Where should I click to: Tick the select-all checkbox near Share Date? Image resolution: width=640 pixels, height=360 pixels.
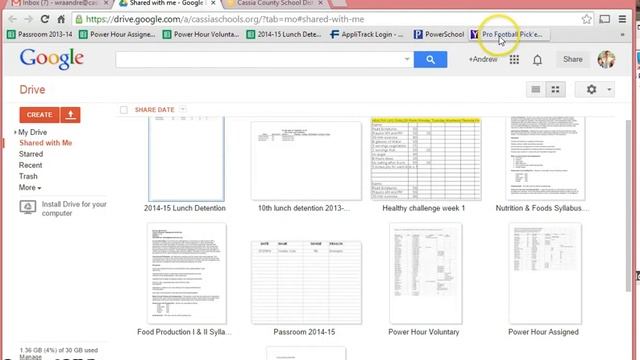[124, 110]
